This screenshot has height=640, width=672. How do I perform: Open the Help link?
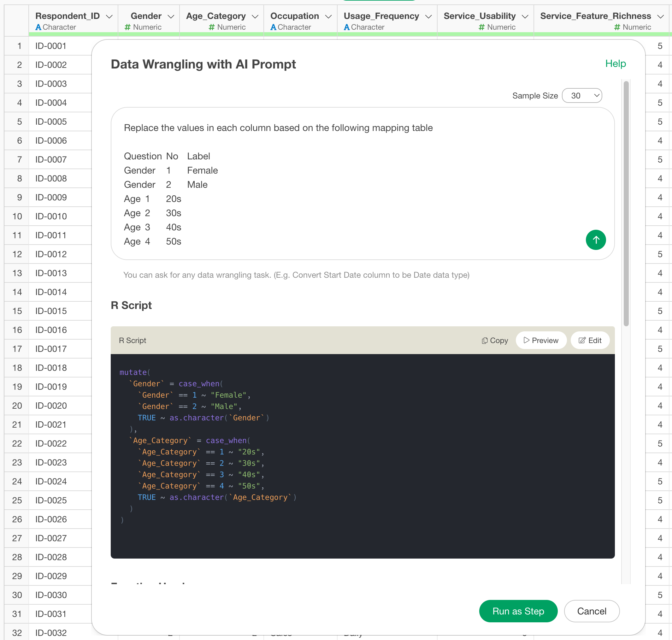pyautogui.click(x=616, y=63)
